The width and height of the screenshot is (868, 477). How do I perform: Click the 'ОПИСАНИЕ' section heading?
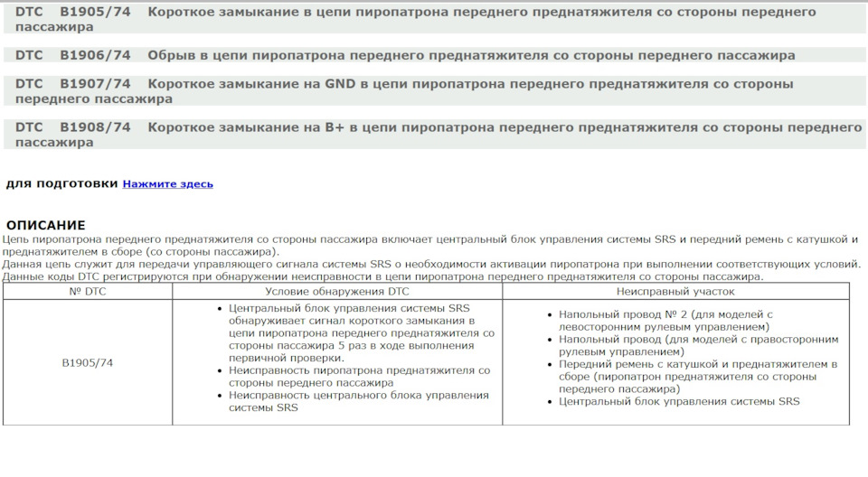(46, 225)
